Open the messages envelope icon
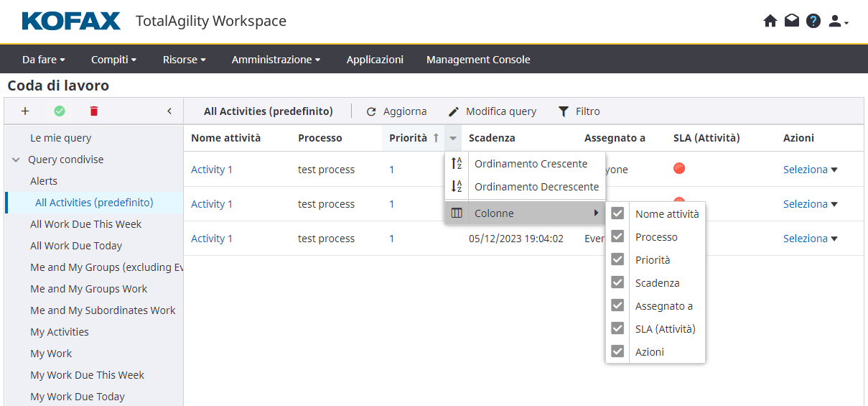 point(791,22)
